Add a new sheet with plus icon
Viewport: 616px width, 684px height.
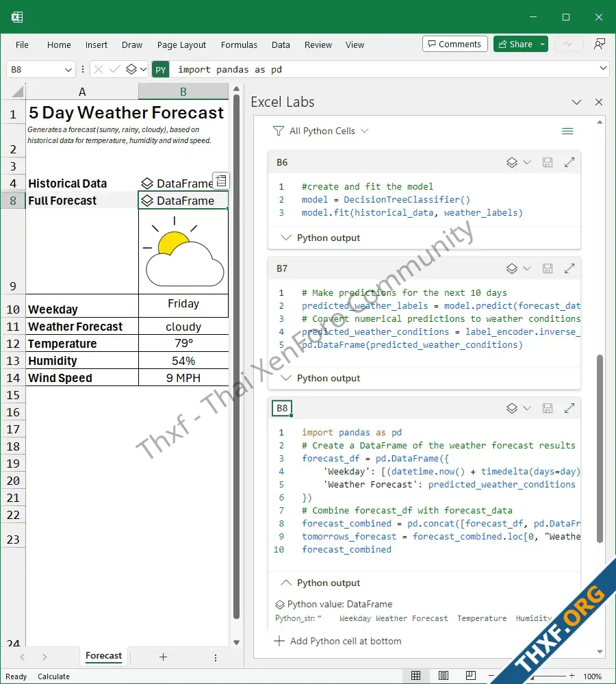(x=163, y=657)
